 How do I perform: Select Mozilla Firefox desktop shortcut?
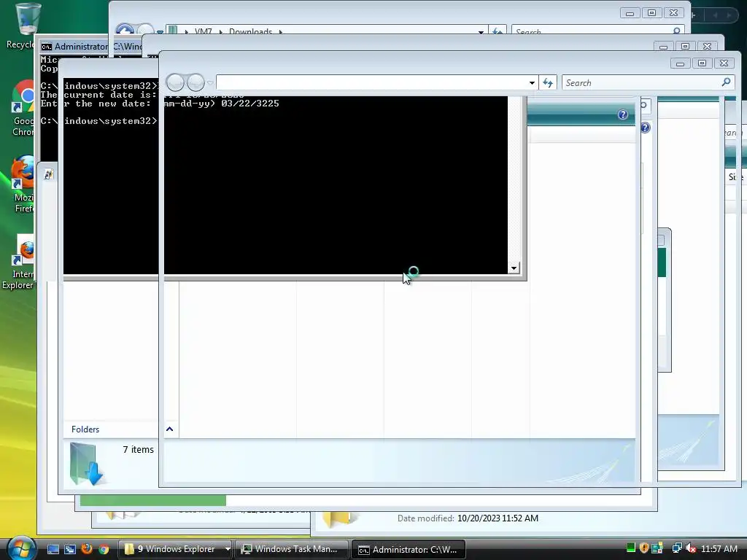pos(23,184)
